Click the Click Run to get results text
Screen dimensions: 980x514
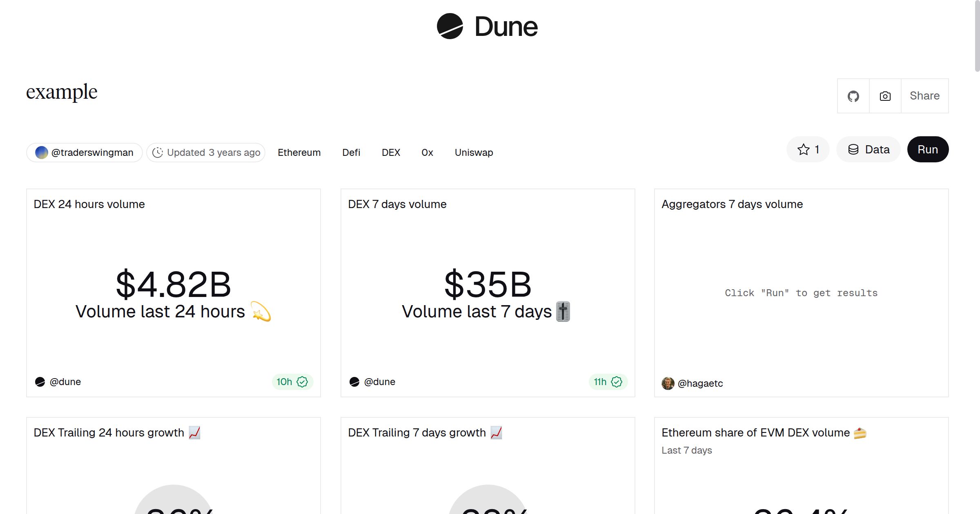801,292
